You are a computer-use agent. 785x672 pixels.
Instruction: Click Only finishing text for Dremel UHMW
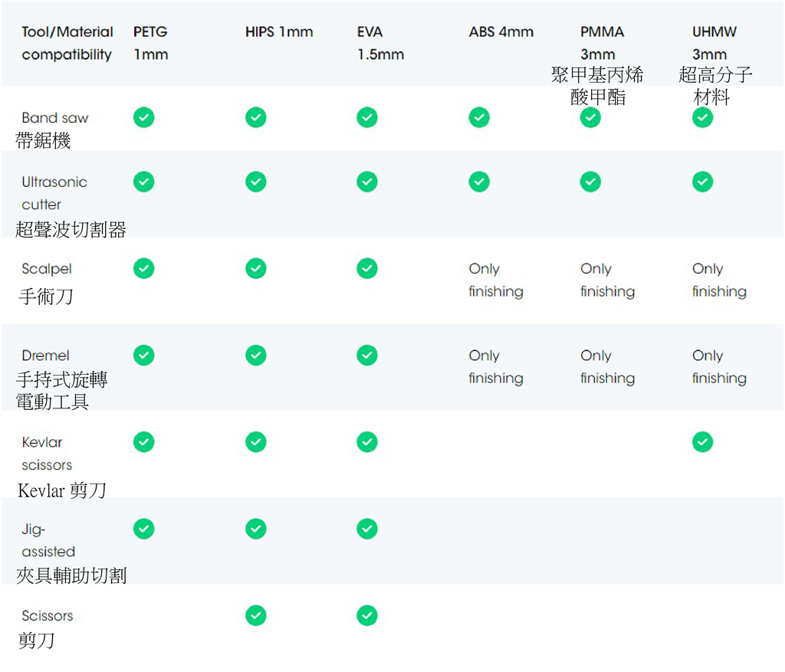(x=718, y=367)
